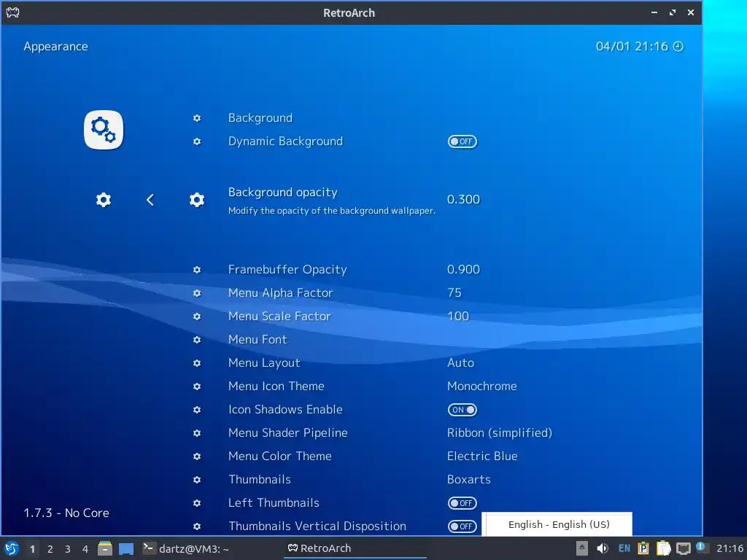Click the 1.7.3 - No Core version text
Screen dimensions: 747x560
click(x=66, y=513)
